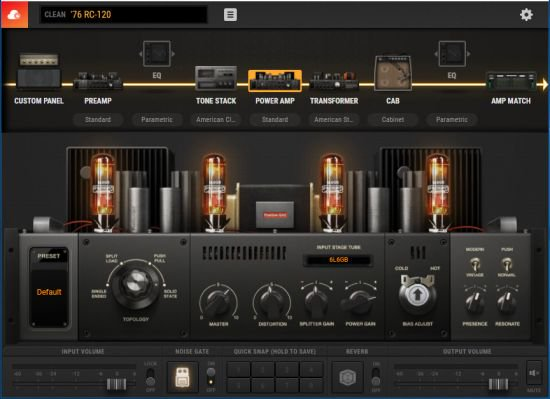Click the fourth slot in Quick Snap top row
Screen dimensions: 550x399
311,370
